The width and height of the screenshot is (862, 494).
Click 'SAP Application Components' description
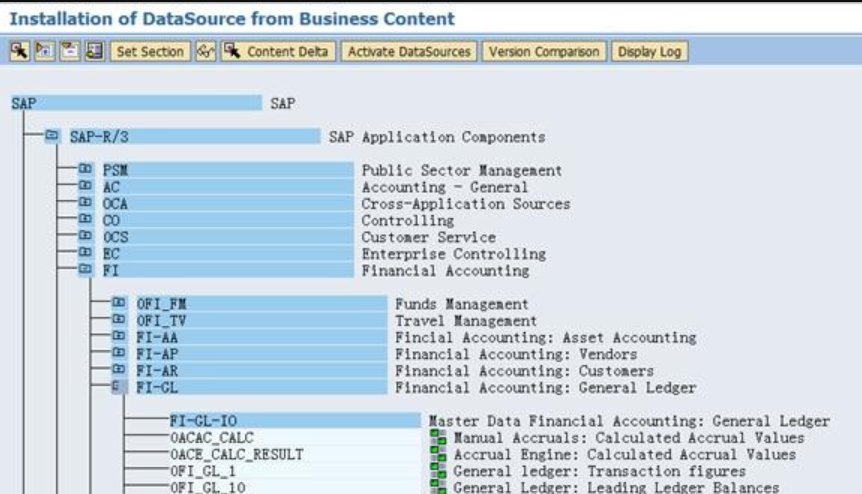click(437, 137)
